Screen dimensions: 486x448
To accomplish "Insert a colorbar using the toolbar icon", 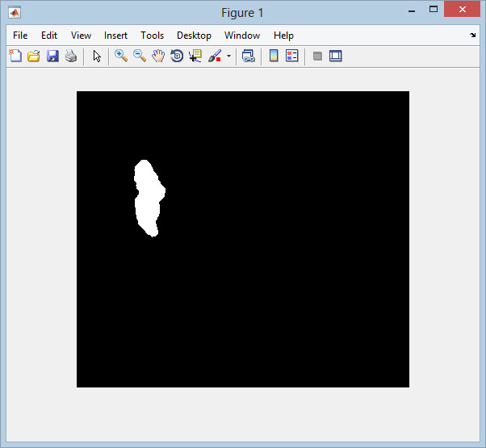I will [274, 56].
